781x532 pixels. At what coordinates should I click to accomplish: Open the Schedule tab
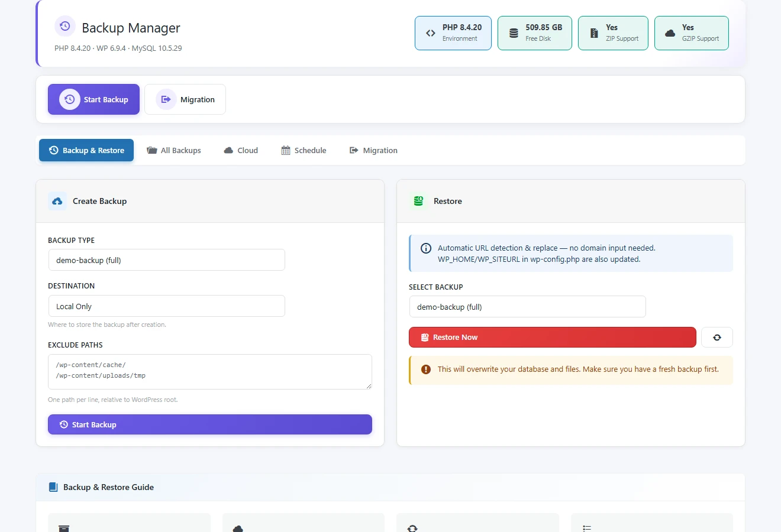coord(304,150)
